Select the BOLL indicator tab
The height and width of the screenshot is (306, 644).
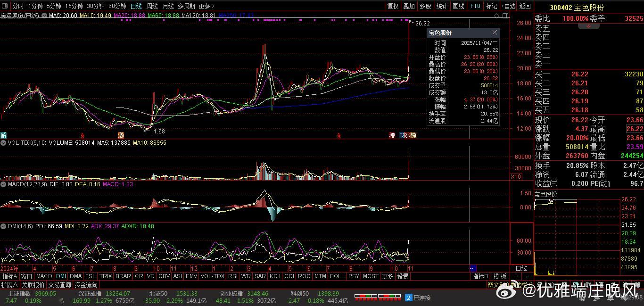click(337, 276)
